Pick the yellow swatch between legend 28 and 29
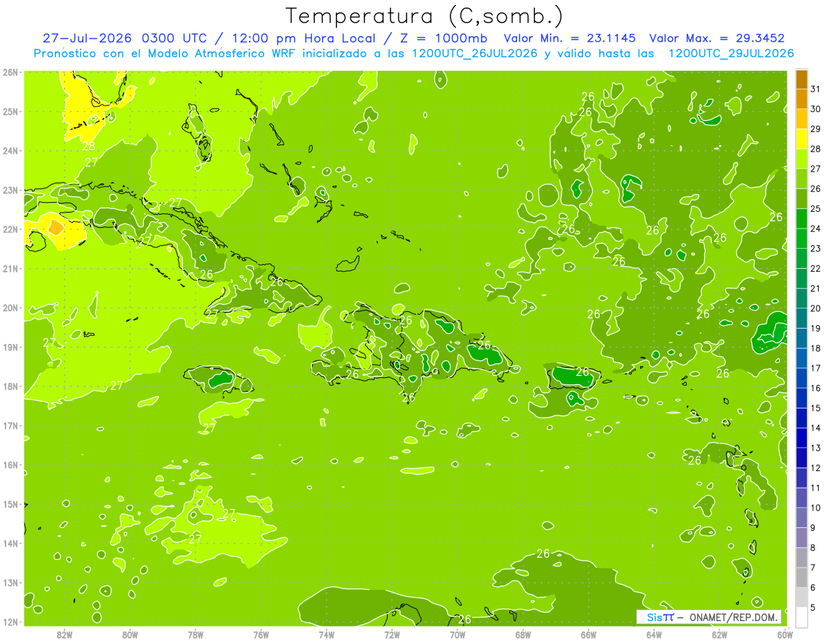The image size is (834, 644). point(801,139)
